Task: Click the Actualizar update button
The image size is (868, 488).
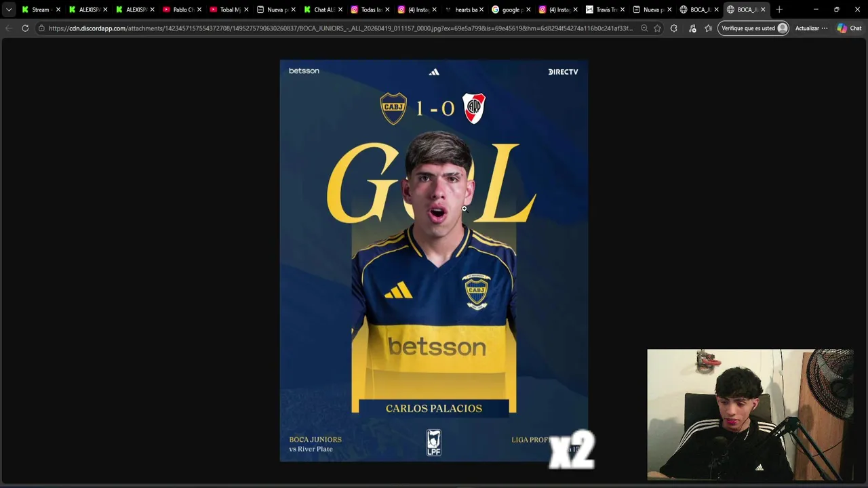Action: coord(807,28)
